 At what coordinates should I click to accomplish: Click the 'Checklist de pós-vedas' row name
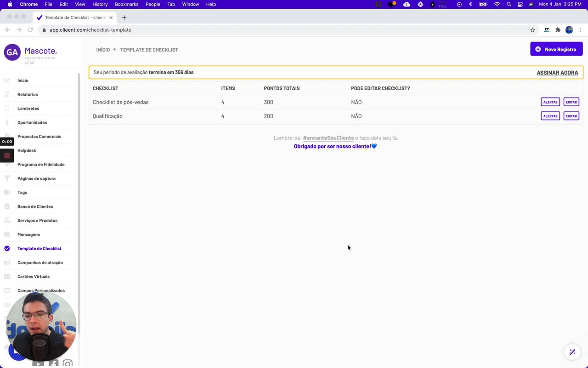[x=121, y=102]
